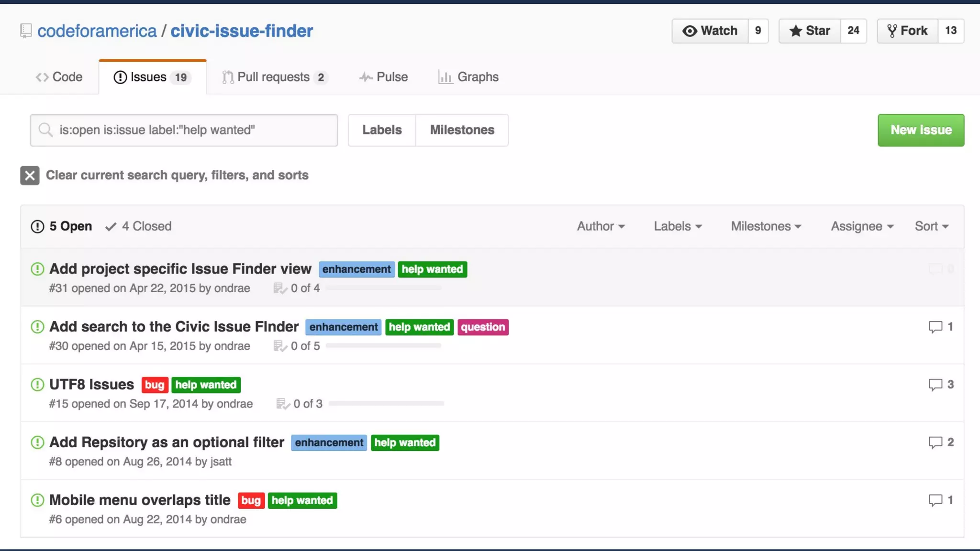980x551 pixels.
Task: Watch this repository
Action: tap(710, 31)
